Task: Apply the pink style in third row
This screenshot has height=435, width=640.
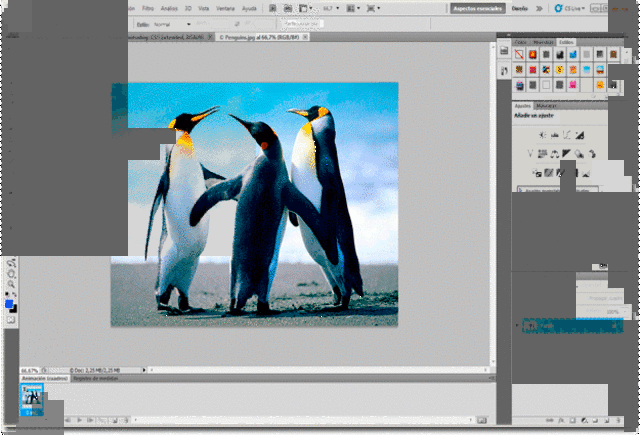Action: [573, 85]
